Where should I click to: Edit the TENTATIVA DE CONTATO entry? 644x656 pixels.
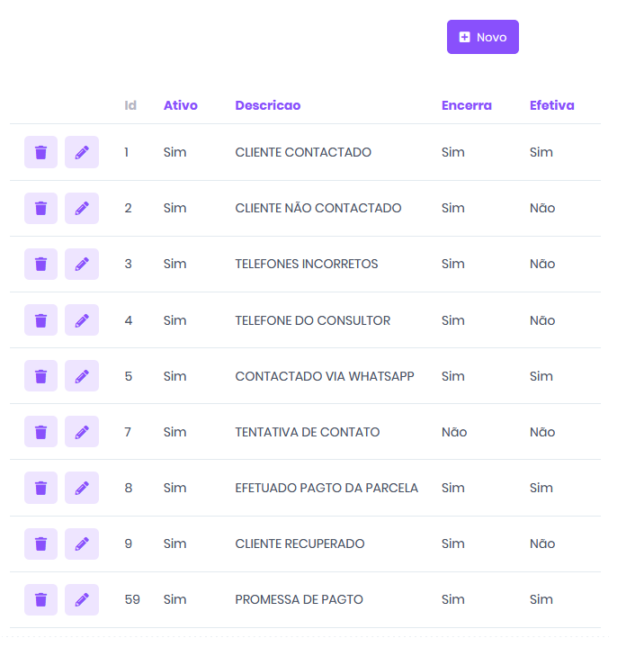82,432
